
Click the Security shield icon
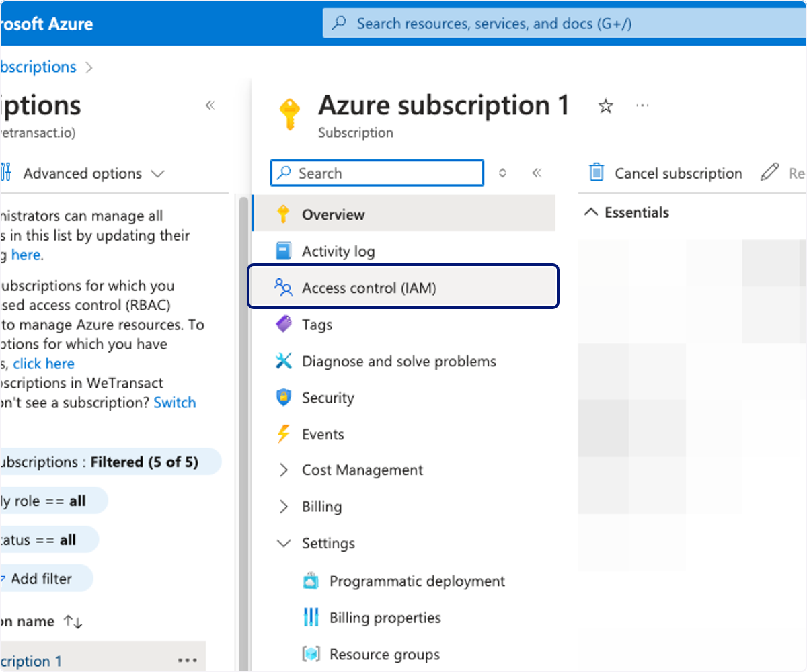click(x=284, y=397)
